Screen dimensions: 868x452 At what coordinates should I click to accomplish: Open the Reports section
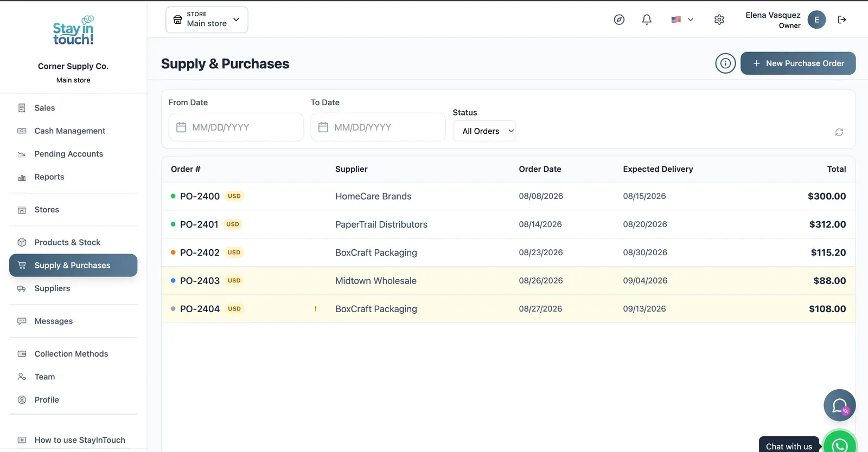(x=73, y=177)
